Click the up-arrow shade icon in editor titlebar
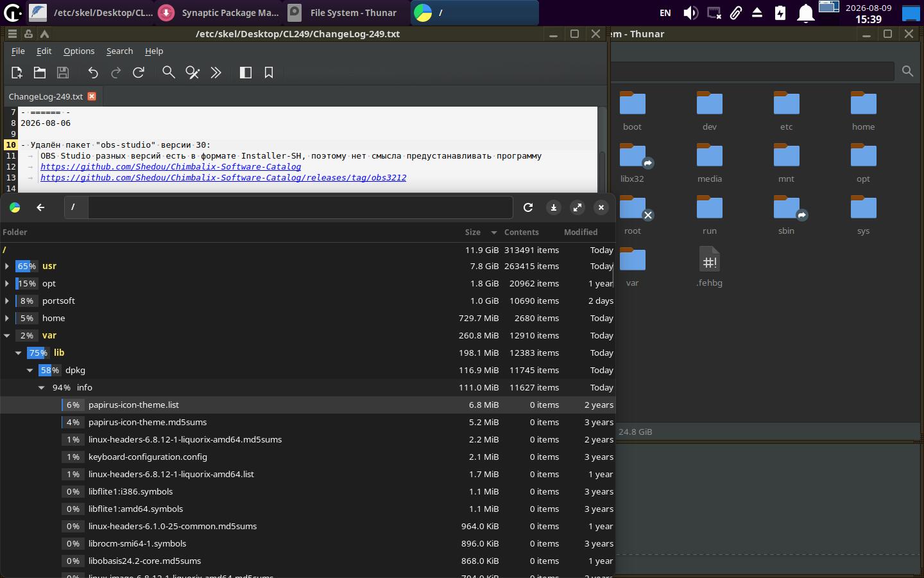This screenshot has width=924, height=578. [x=44, y=34]
